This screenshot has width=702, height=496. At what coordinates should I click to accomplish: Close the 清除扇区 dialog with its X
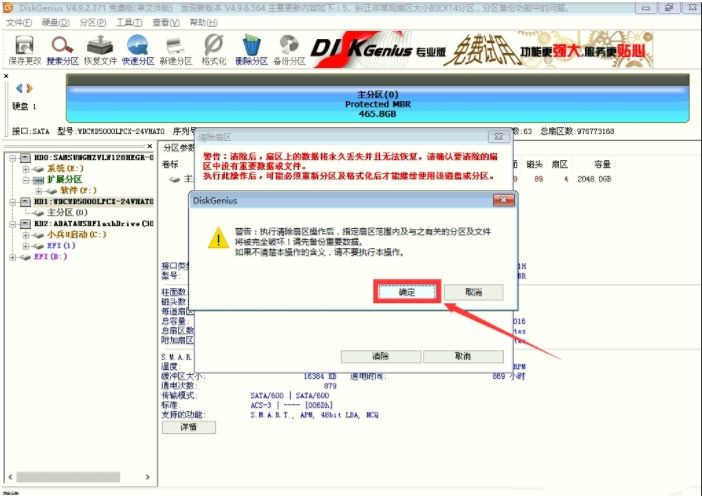[x=498, y=137]
